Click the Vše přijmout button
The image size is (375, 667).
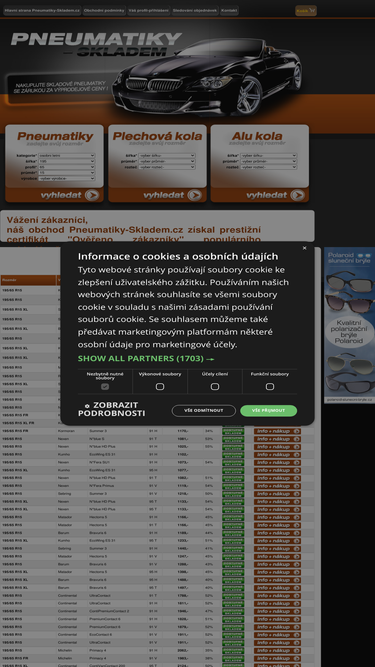(268, 410)
